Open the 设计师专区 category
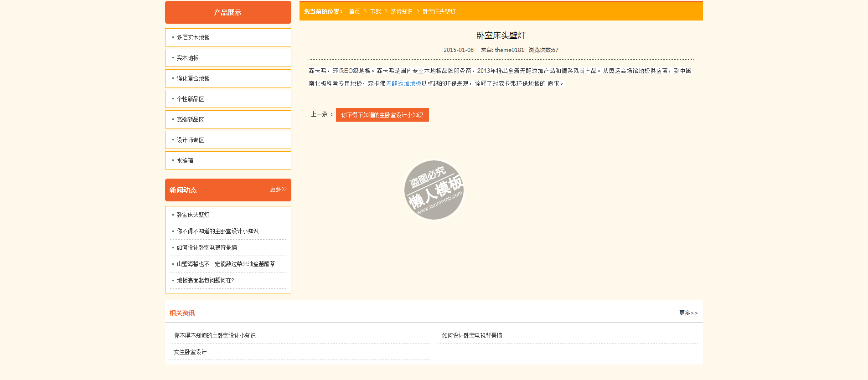The height and width of the screenshot is (380, 868). pyautogui.click(x=190, y=140)
